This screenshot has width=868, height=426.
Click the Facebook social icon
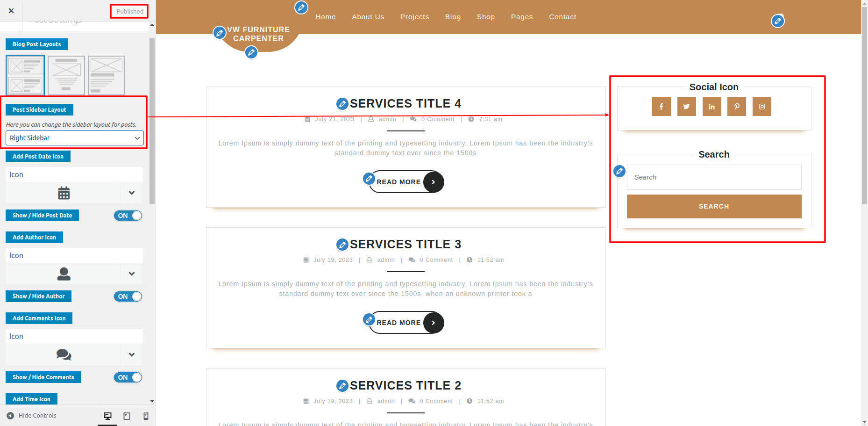[661, 107]
